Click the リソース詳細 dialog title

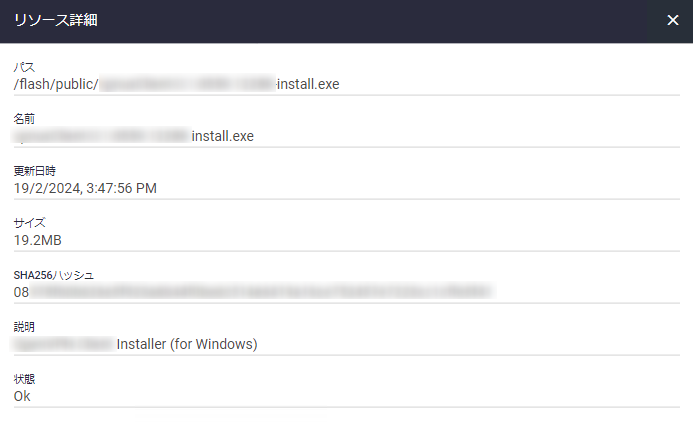56,20
